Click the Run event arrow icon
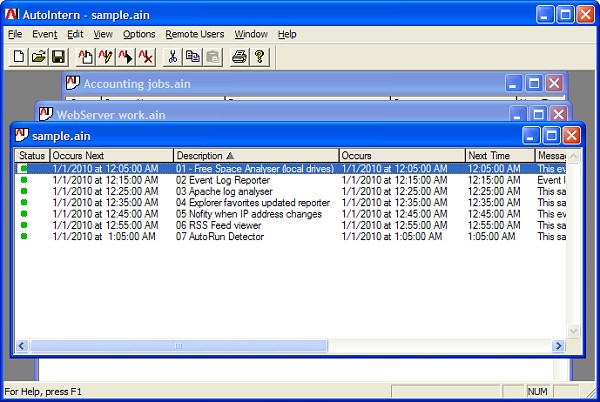The width and height of the screenshot is (600, 402). point(126,57)
